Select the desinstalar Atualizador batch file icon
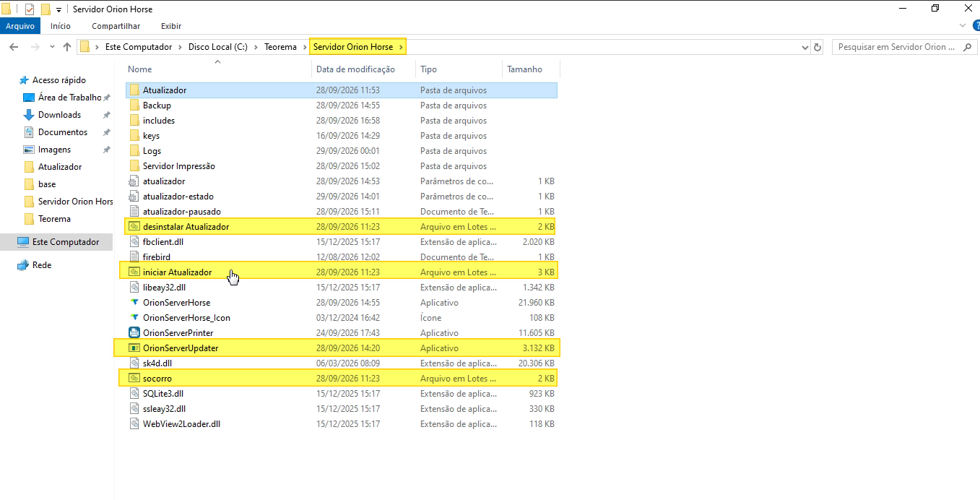The height and width of the screenshot is (500, 980). pos(134,226)
